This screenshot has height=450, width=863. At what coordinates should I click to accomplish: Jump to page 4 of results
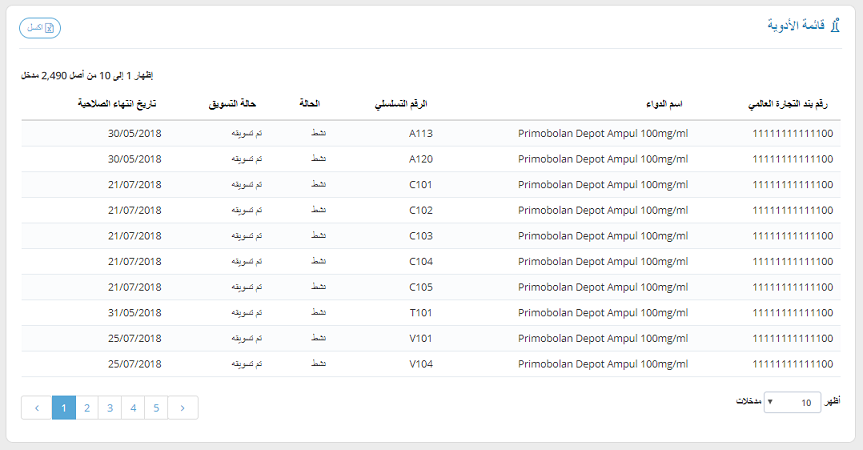(133, 408)
